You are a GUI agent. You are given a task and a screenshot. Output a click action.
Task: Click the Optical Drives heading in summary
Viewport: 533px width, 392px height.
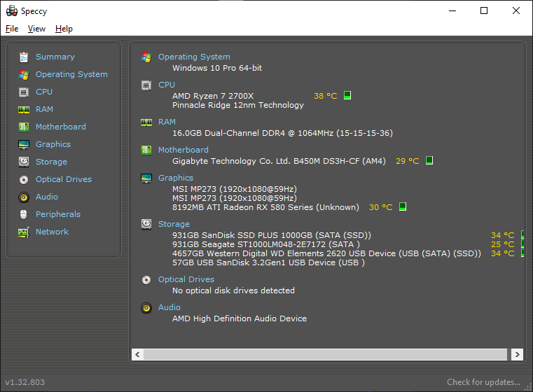(186, 279)
